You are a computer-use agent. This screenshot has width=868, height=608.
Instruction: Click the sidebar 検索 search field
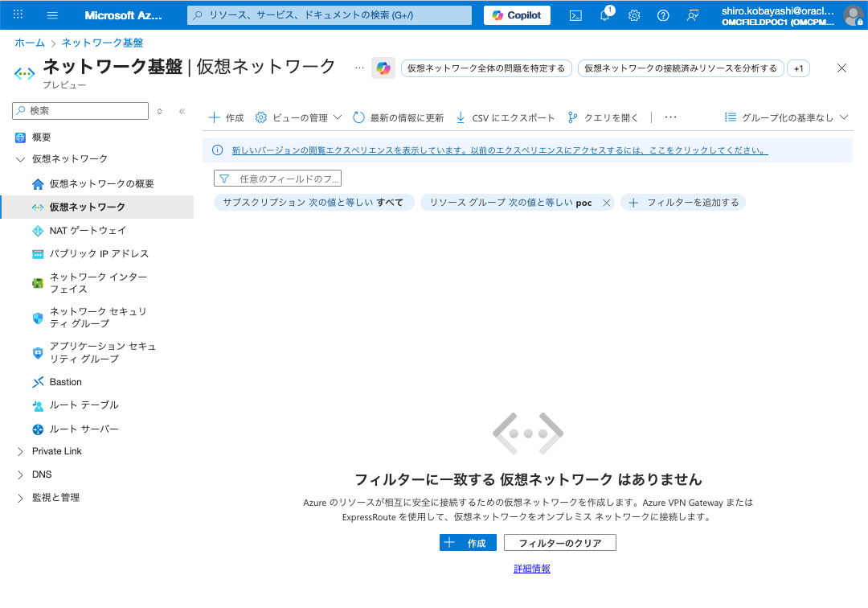point(80,110)
